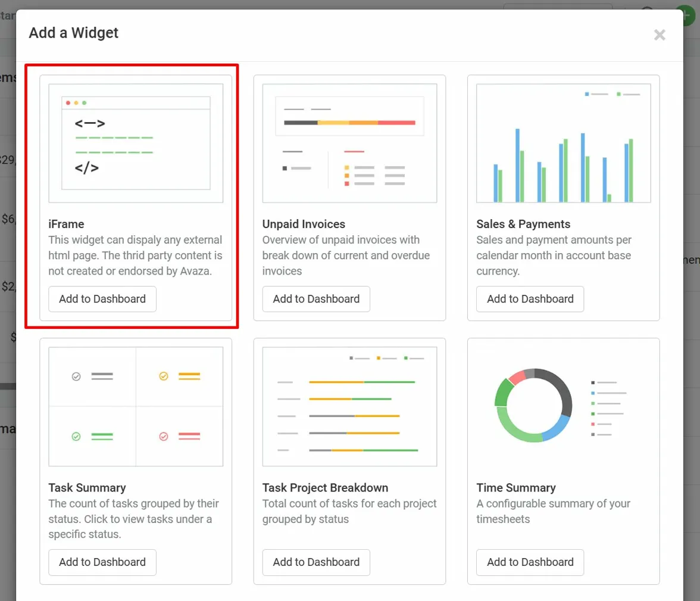The image size is (700, 601).
Task: Add the Task Summary widget to dashboard
Action: point(102,562)
